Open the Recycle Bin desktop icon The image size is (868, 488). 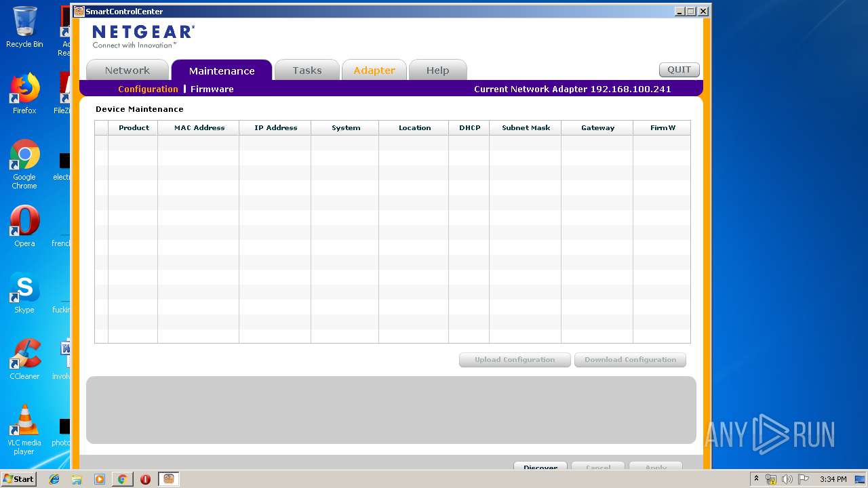24,27
